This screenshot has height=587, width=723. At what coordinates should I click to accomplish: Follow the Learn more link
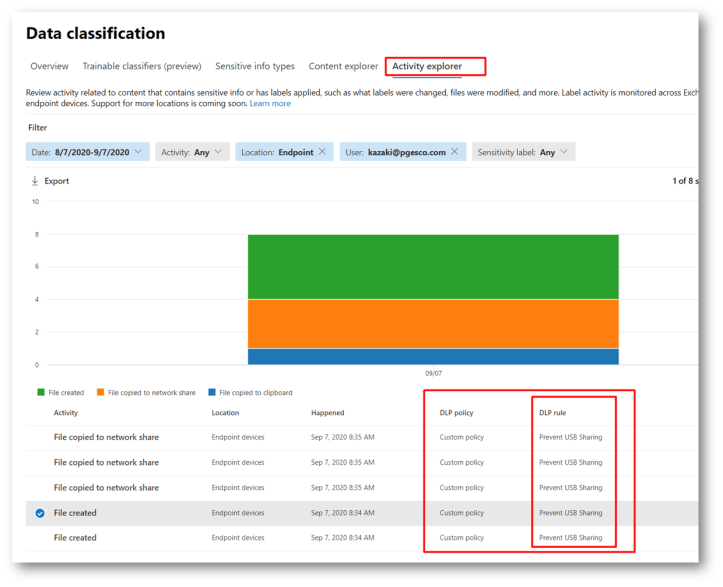[x=270, y=104]
